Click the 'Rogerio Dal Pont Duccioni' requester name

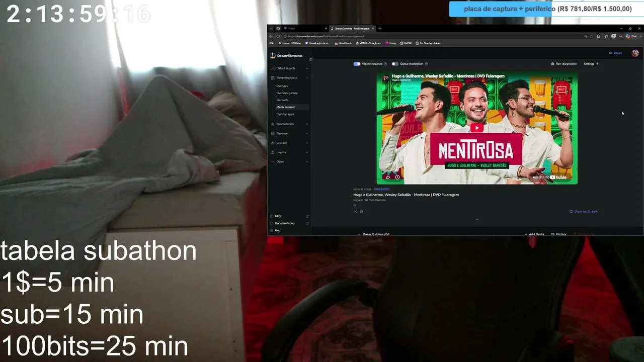tap(369, 200)
